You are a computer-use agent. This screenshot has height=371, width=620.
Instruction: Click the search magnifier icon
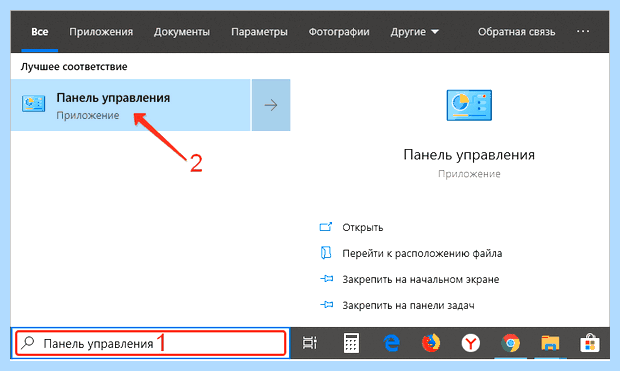[28, 343]
